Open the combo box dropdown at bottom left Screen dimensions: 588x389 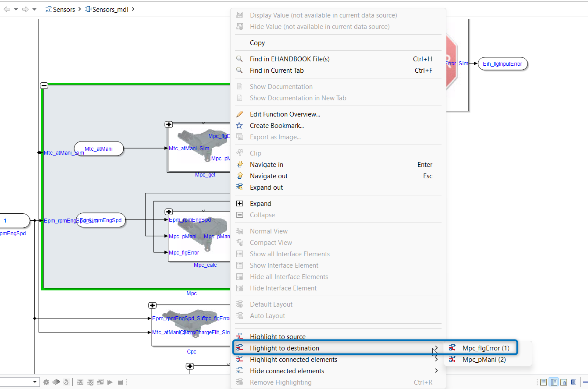(35, 382)
